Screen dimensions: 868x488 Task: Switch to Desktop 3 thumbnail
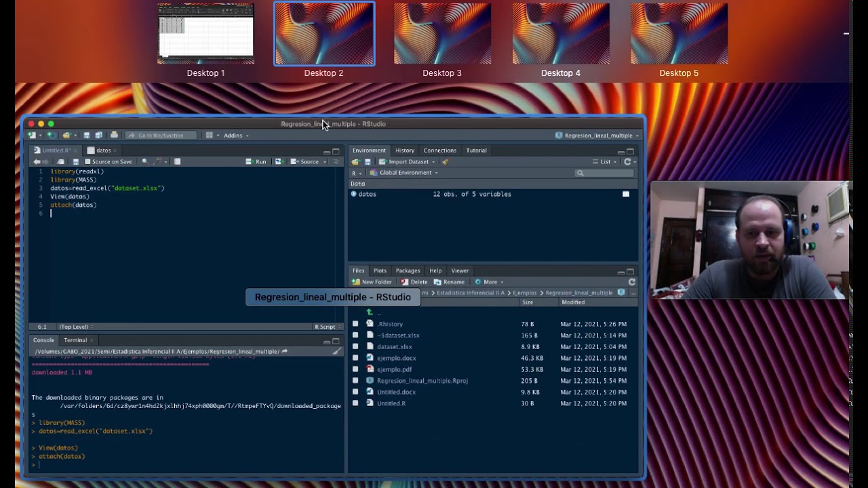point(442,33)
